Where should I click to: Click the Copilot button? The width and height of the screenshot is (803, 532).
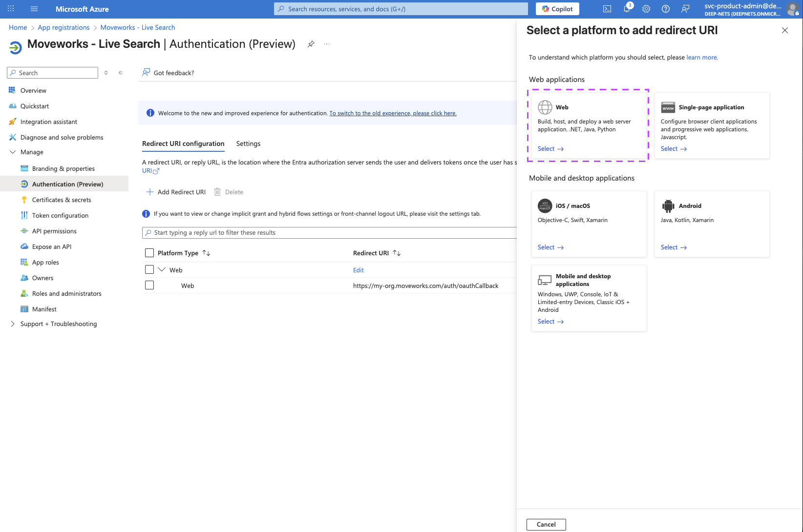[557, 9]
